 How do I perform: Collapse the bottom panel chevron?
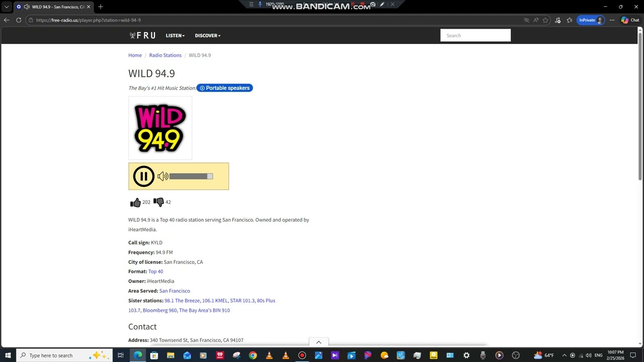point(318,342)
